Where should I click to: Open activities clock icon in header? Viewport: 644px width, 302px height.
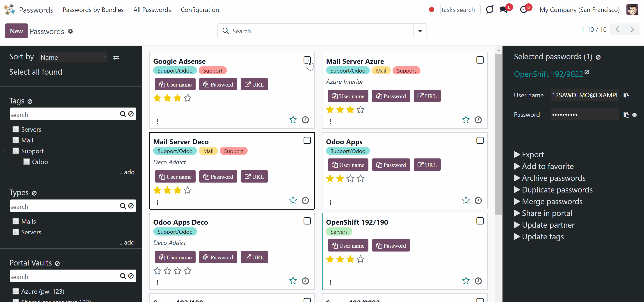point(523,10)
